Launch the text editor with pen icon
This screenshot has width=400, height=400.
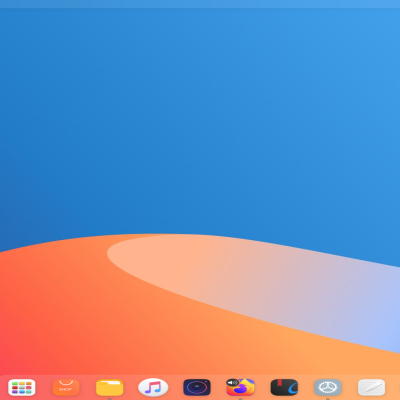(x=372, y=387)
